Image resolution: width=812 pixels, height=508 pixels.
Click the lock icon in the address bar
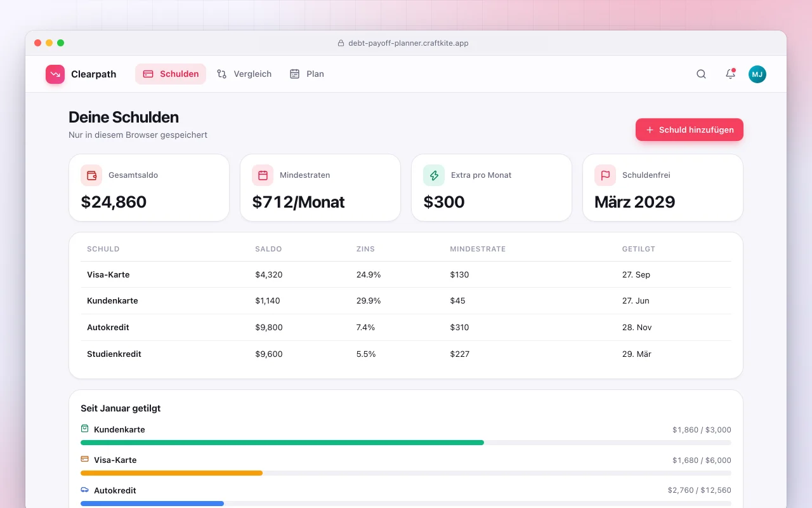click(341, 43)
